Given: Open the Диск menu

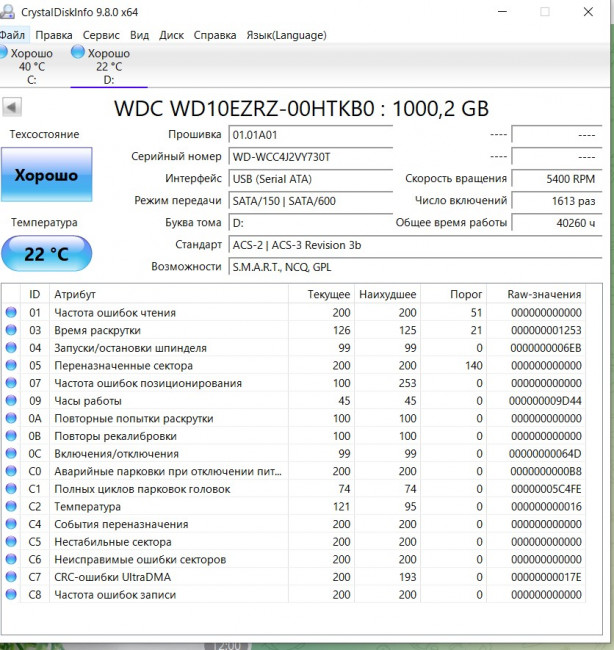Looking at the screenshot, I should pos(171,35).
